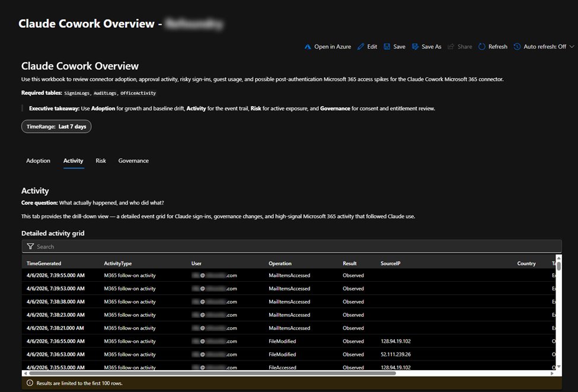Screen dimensions: 578x392
Task: Click the Auto refresh: Off label
Action: (545, 47)
